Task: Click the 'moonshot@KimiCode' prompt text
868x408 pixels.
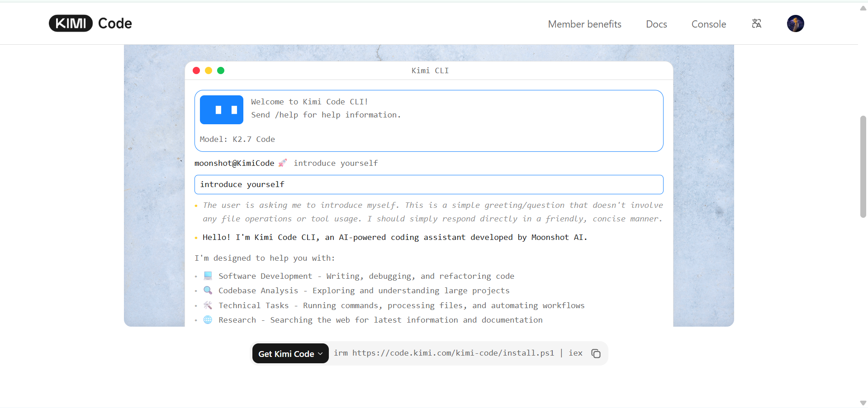Action: tap(234, 163)
